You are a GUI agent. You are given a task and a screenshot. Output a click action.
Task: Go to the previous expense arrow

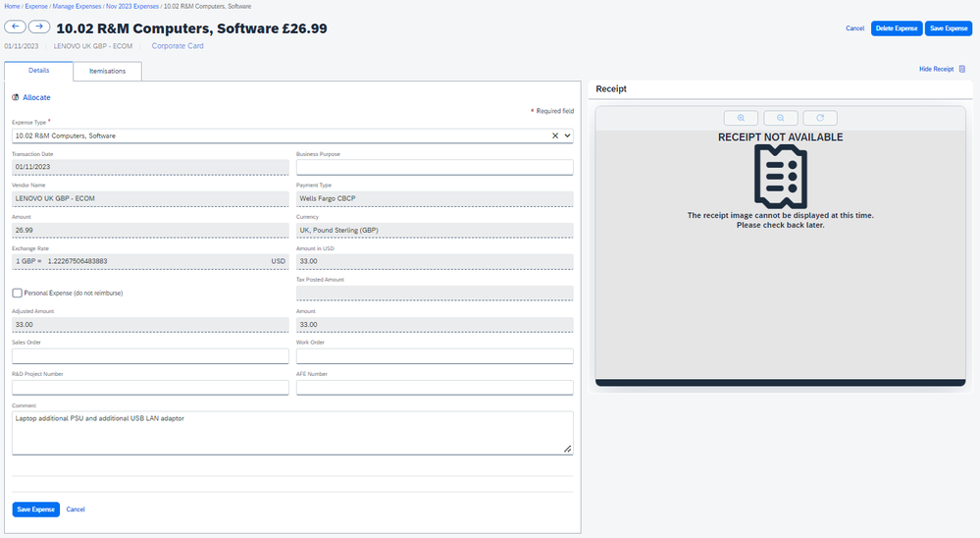(15, 27)
